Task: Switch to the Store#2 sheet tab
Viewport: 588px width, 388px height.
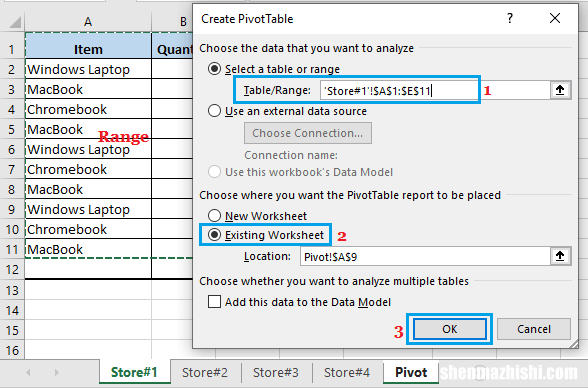Action: pos(205,372)
